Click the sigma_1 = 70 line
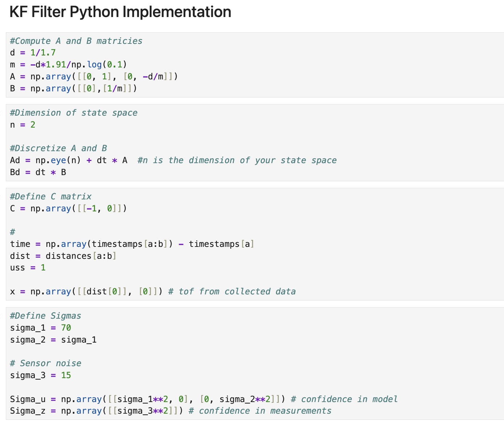Screen dimensions: 504x422 (41, 328)
